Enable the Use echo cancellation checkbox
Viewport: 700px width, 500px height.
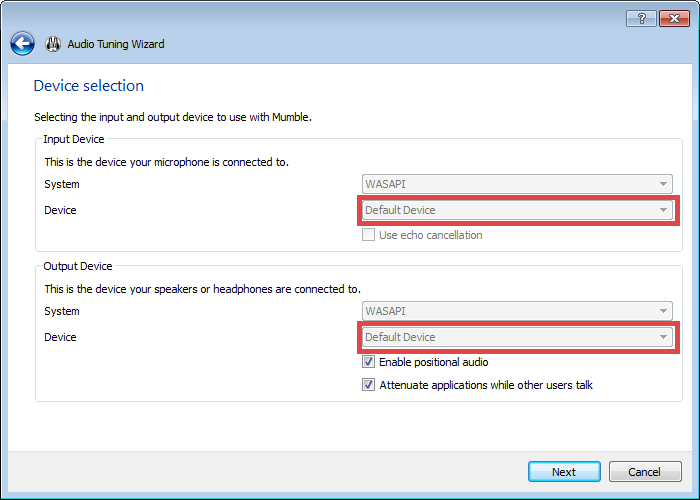pos(369,235)
